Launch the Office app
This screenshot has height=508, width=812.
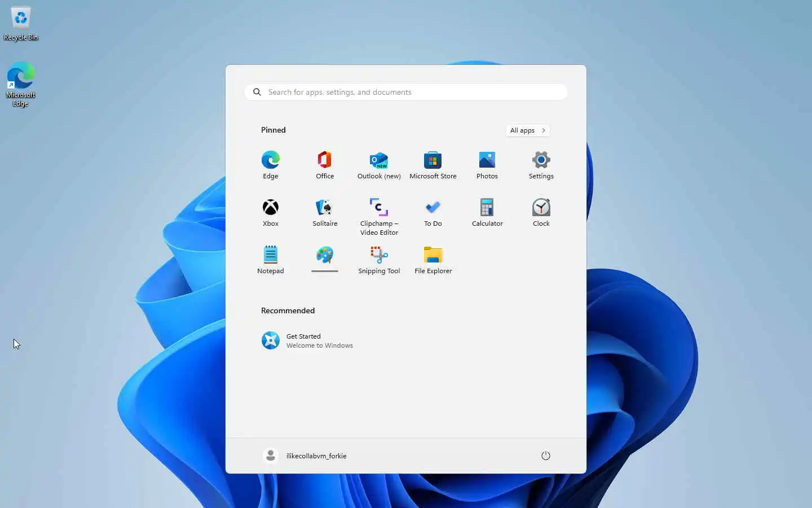[x=325, y=165]
